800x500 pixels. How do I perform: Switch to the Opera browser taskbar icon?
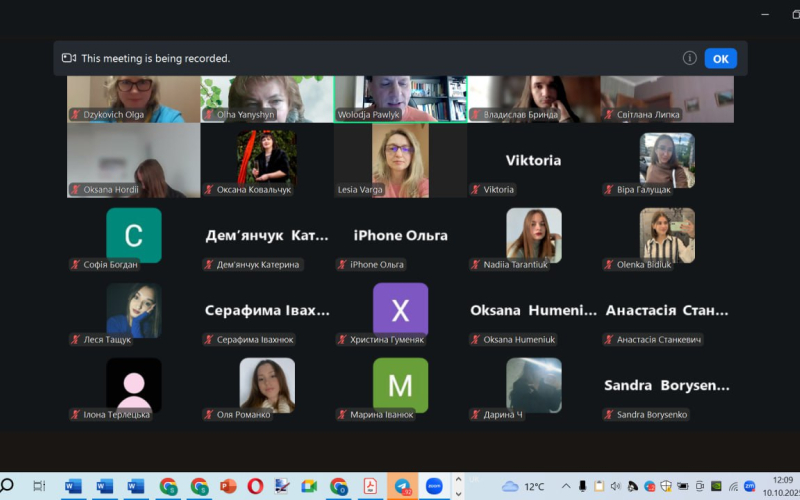click(x=255, y=486)
